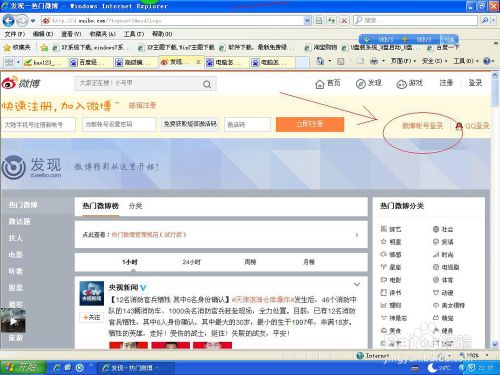Click the QQ登录 penguin link
500x375 pixels.
click(x=472, y=126)
